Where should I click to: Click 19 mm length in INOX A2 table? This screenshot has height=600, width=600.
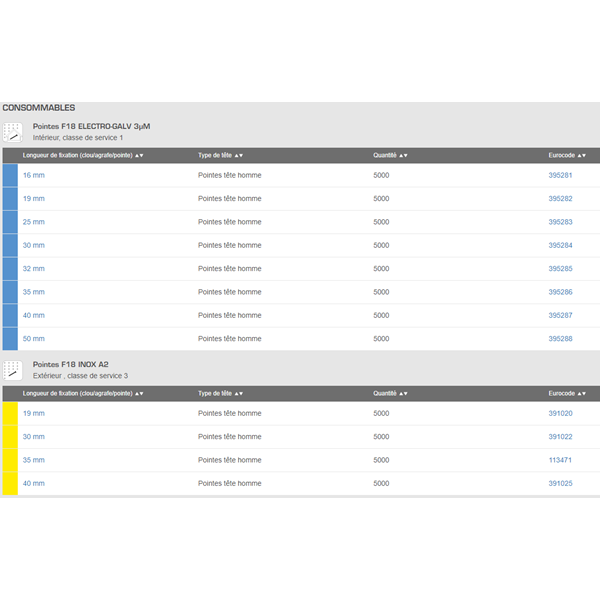(34, 413)
